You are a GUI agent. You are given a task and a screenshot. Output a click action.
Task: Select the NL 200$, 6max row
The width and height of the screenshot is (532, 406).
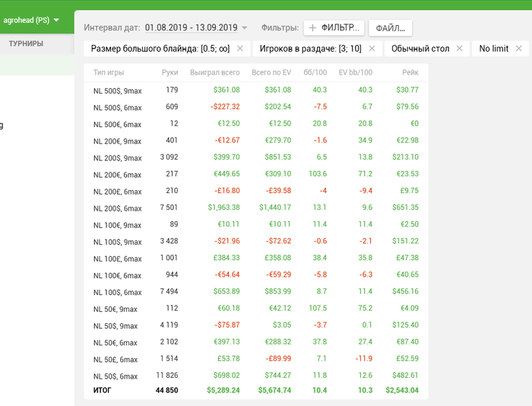[256, 208]
